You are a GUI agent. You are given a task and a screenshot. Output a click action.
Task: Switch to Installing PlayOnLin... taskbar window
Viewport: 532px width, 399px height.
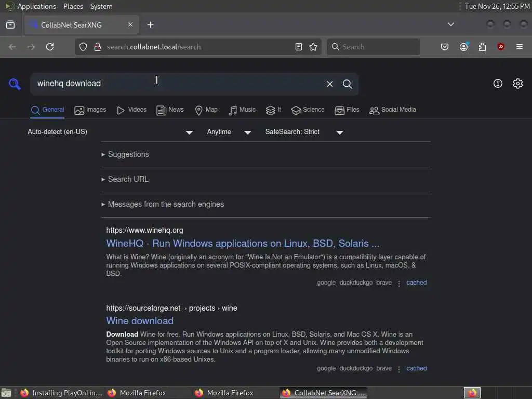[x=61, y=393]
